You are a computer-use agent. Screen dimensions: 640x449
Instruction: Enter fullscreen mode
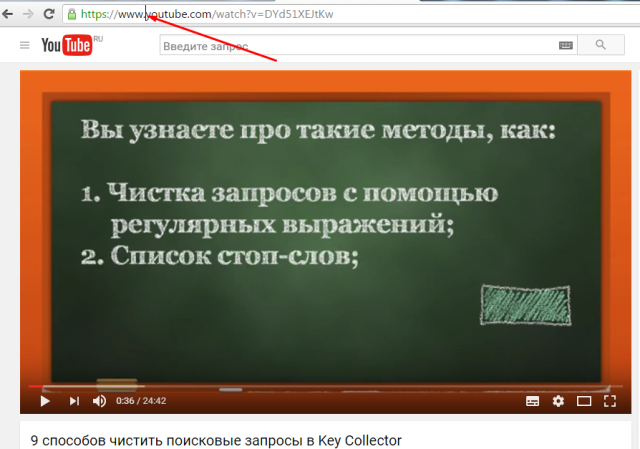tap(610, 401)
